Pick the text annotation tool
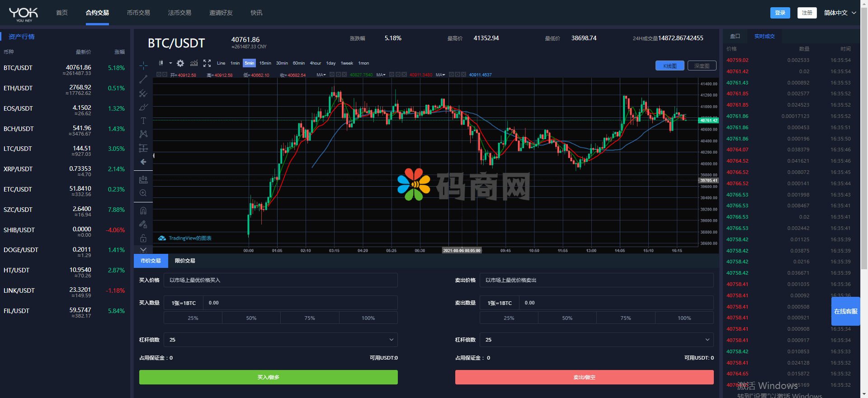 click(x=143, y=121)
